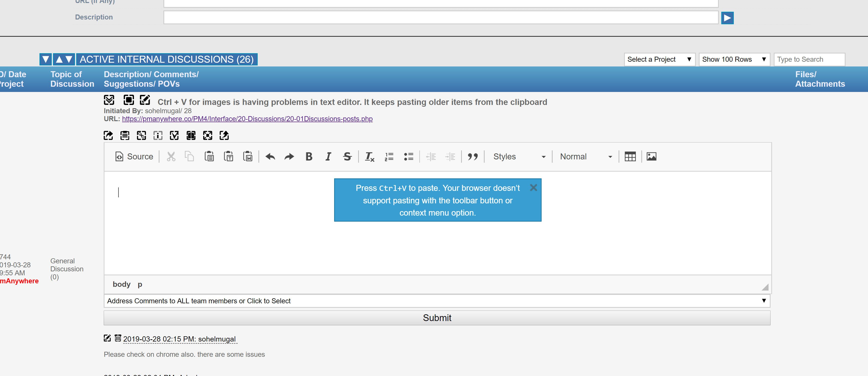Open the Styles dropdown
The height and width of the screenshot is (376, 868).
(519, 157)
